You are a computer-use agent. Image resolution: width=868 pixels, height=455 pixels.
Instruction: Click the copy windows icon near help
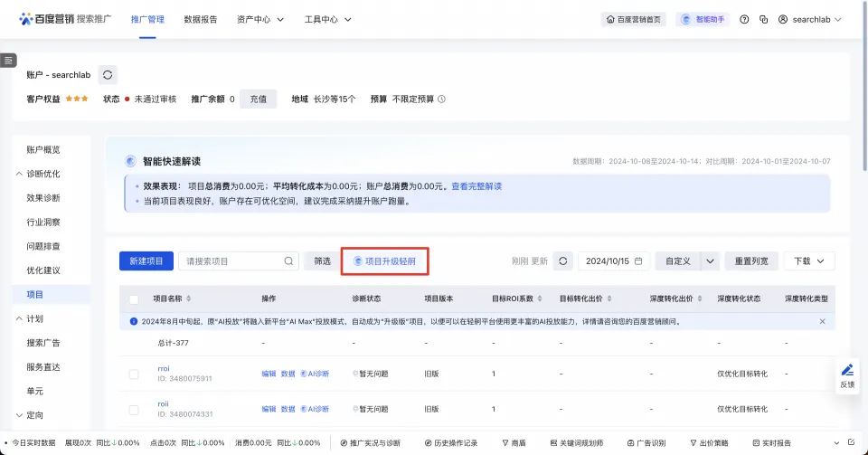[x=763, y=19]
